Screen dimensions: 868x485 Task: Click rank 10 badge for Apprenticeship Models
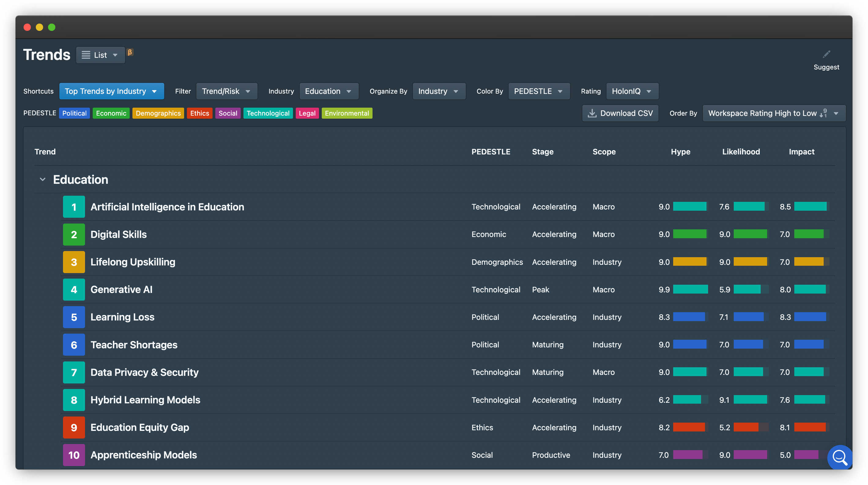click(74, 455)
